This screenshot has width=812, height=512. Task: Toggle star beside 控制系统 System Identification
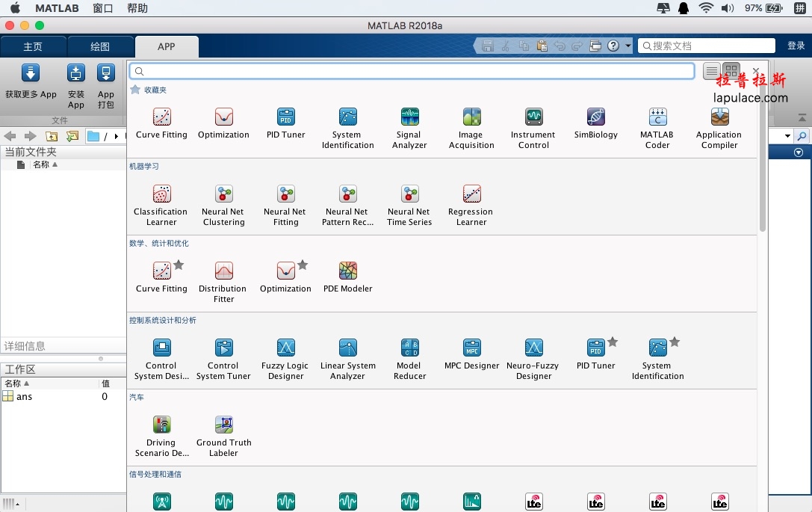(x=675, y=342)
